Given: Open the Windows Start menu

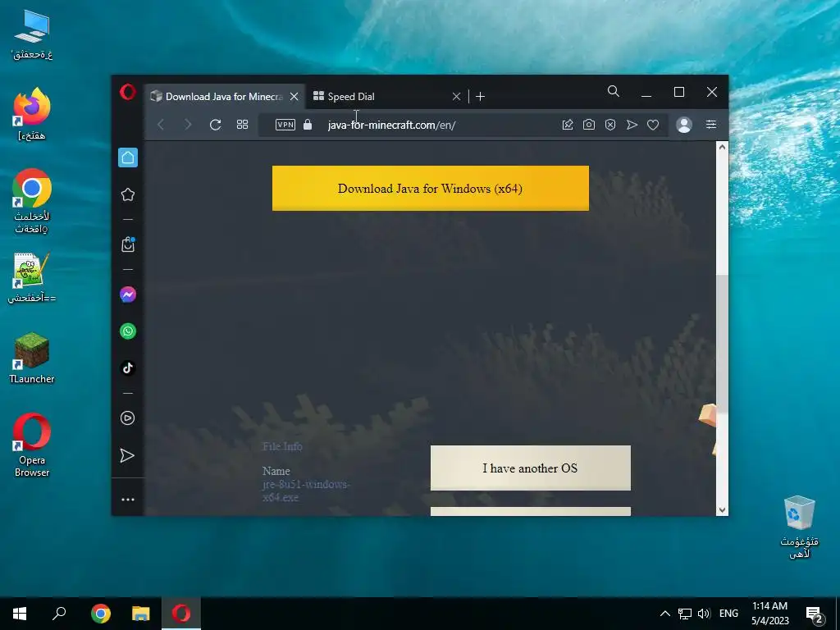Looking at the screenshot, I should pos(20,614).
